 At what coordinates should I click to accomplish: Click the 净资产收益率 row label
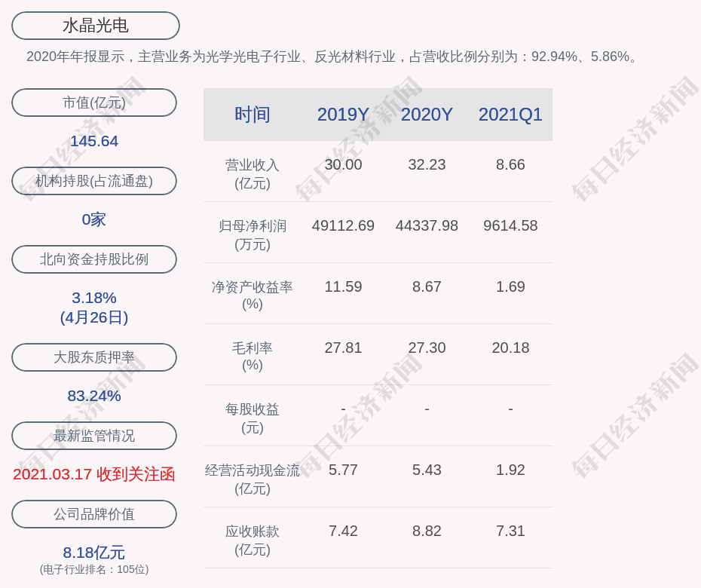coord(253,295)
